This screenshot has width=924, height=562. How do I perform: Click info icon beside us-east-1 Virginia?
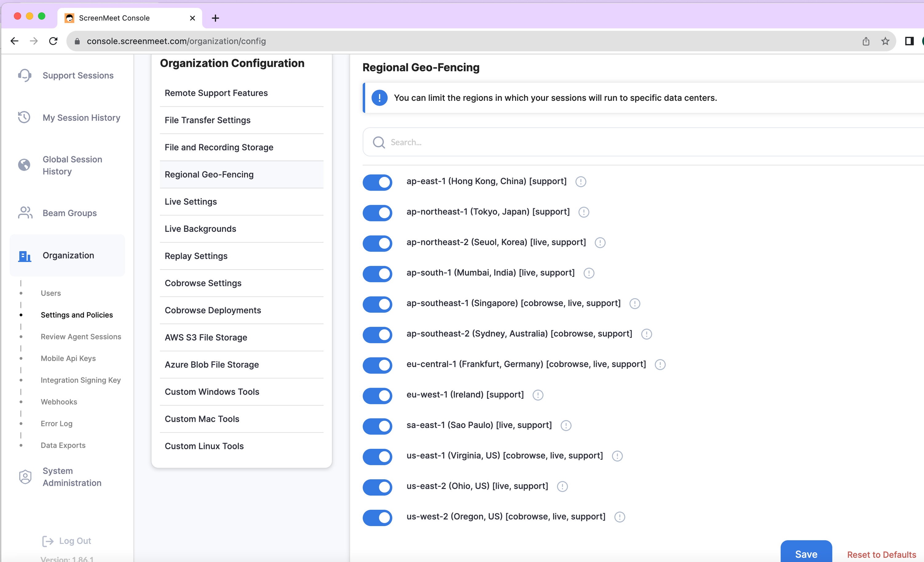coord(617,456)
